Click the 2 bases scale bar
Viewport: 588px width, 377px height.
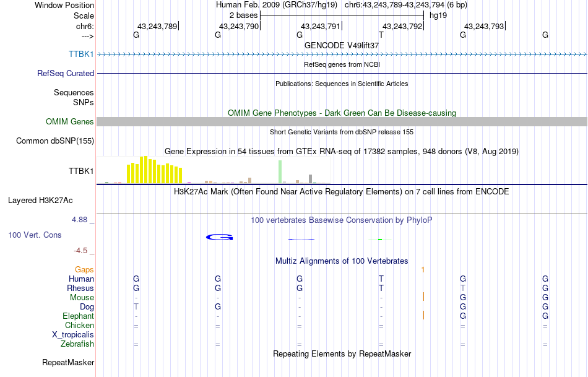[342, 15]
